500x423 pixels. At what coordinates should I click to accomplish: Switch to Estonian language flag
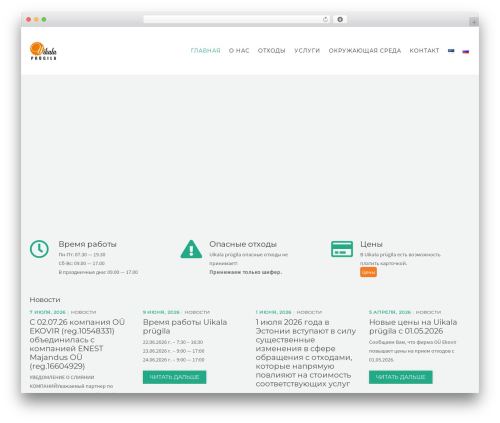(x=451, y=51)
